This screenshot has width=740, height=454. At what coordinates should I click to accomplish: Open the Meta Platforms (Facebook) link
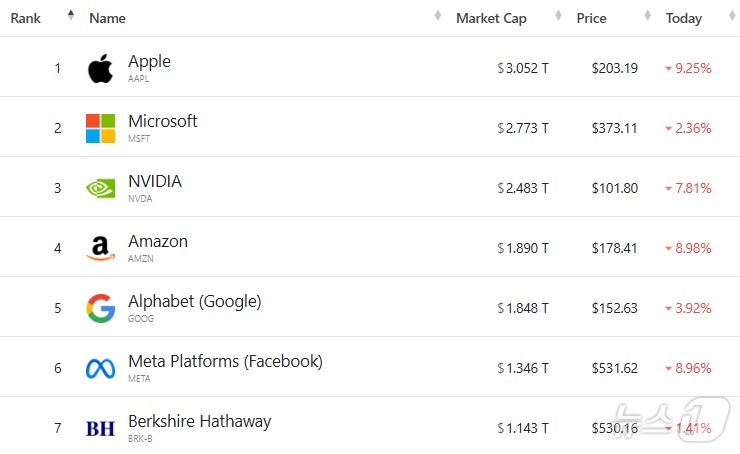click(225, 362)
